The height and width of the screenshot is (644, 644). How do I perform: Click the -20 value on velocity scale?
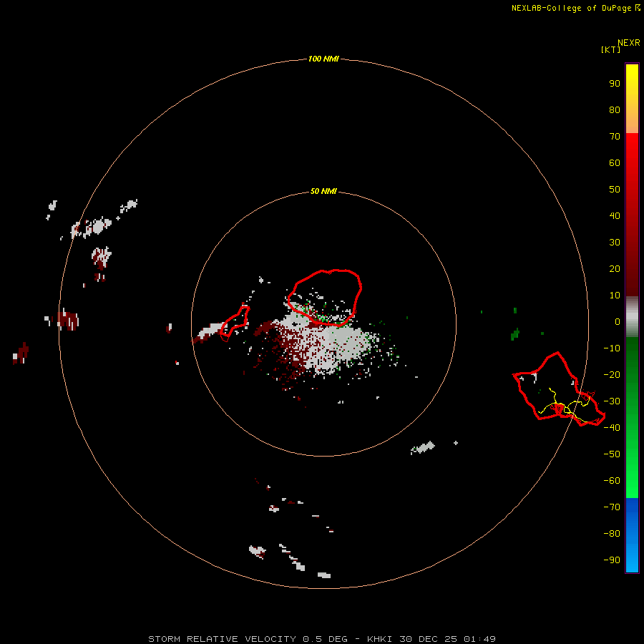(612, 374)
